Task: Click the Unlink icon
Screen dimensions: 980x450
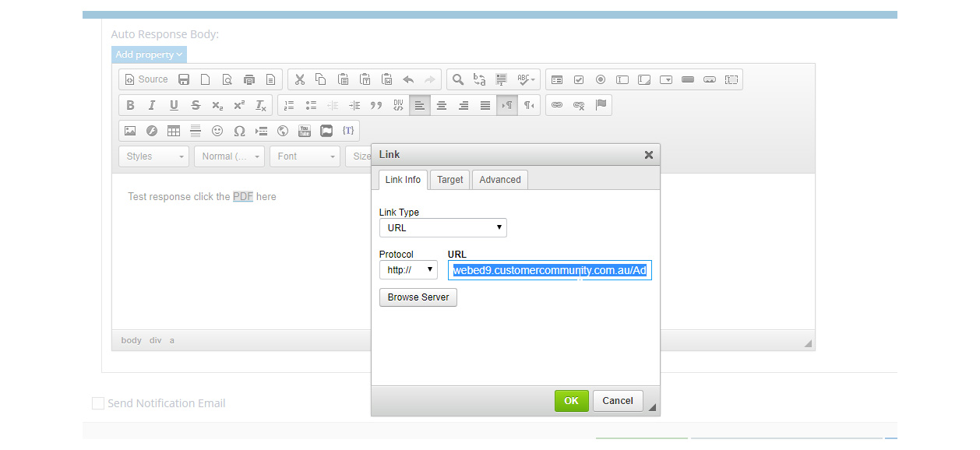Action: pos(579,105)
